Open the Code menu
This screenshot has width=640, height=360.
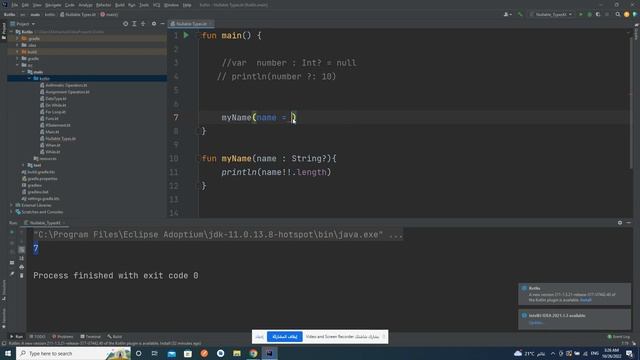pos(70,5)
